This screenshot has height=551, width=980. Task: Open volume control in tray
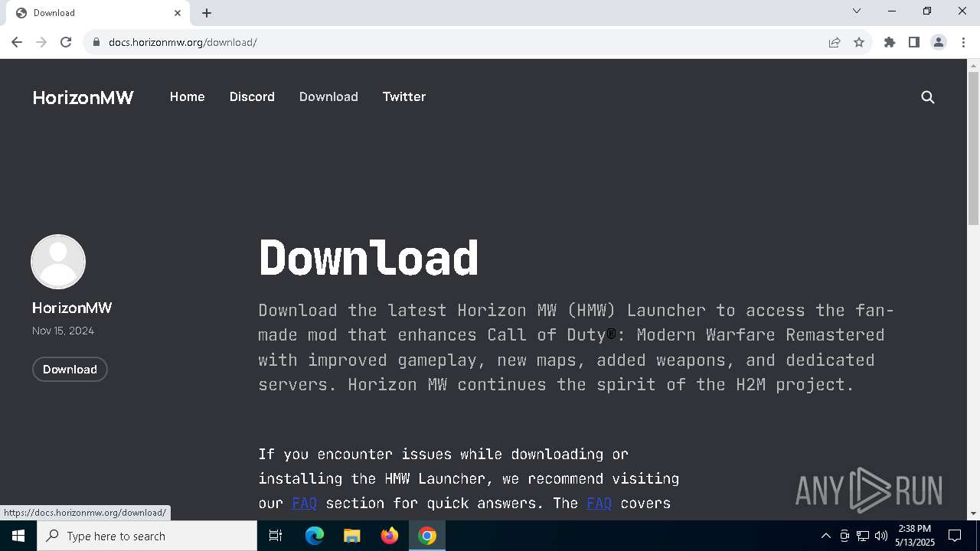pos(881,536)
